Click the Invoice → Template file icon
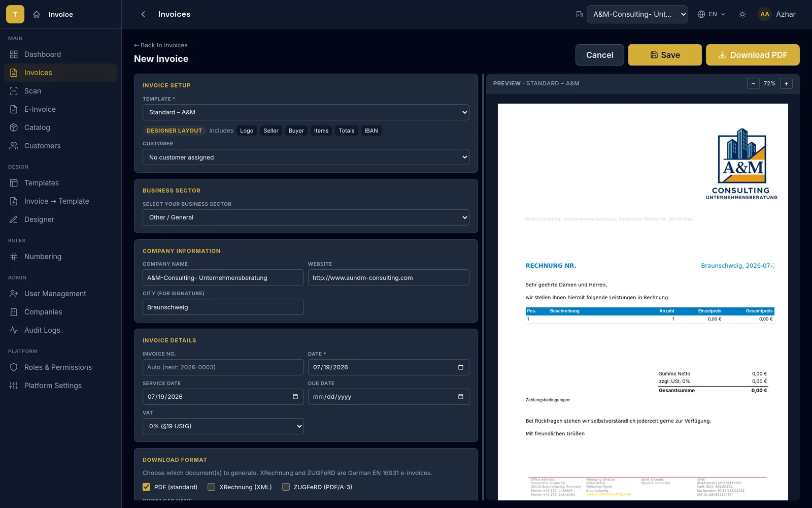Viewport: 812px width, 508px height. 14,201
